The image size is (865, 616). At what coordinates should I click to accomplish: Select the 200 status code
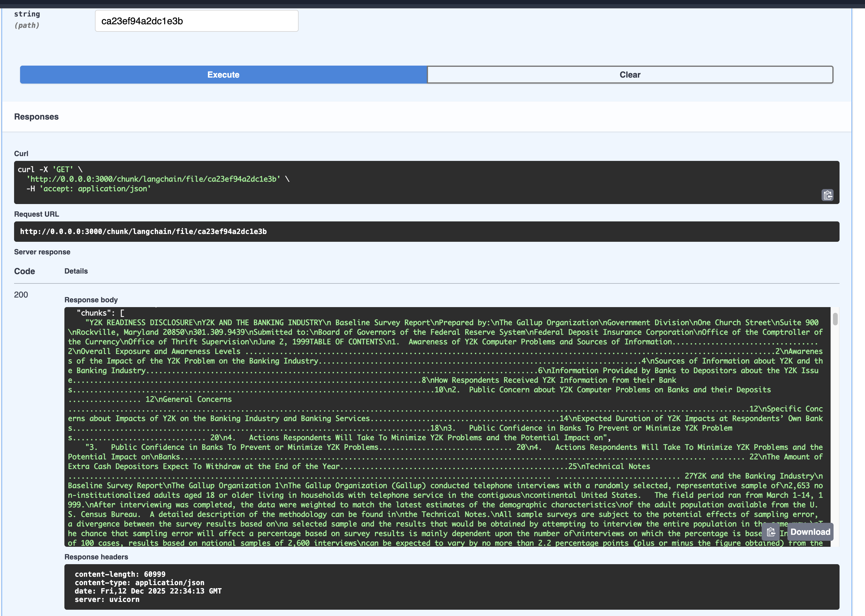pos(21,295)
